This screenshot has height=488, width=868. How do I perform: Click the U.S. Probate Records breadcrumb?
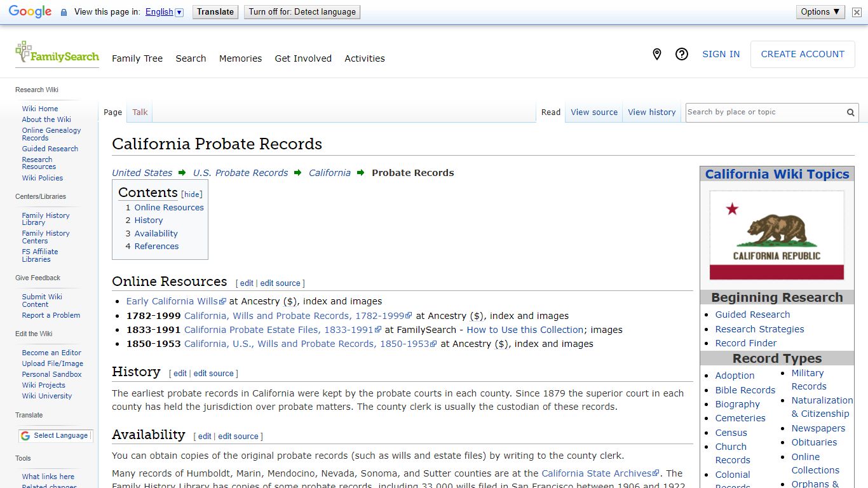(x=241, y=173)
